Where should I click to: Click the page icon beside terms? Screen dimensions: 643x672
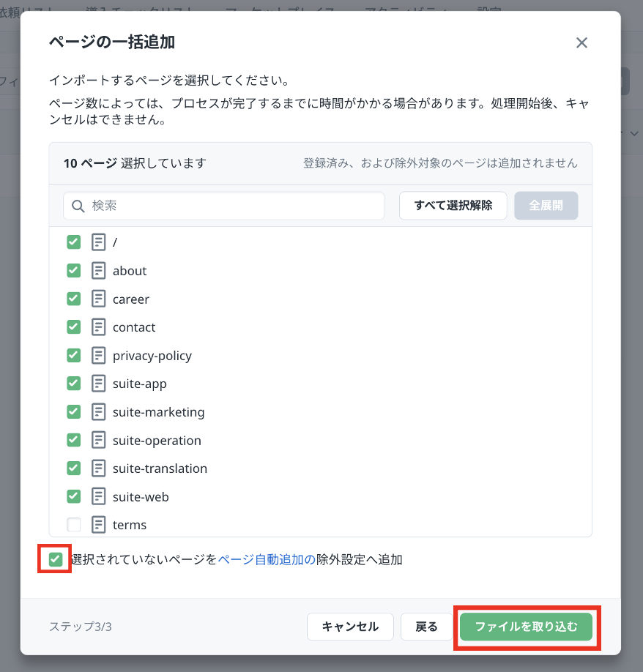pyautogui.click(x=98, y=525)
